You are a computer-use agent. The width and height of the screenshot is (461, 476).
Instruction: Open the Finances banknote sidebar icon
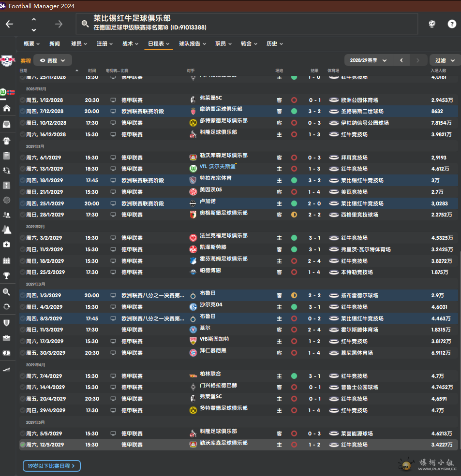point(7,353)
